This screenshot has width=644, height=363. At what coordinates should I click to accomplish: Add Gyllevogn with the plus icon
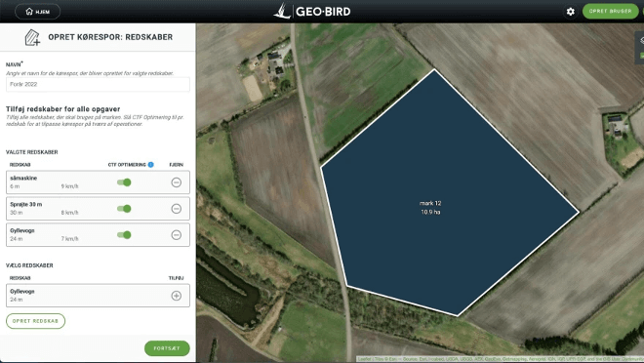[x=177, y=296]
